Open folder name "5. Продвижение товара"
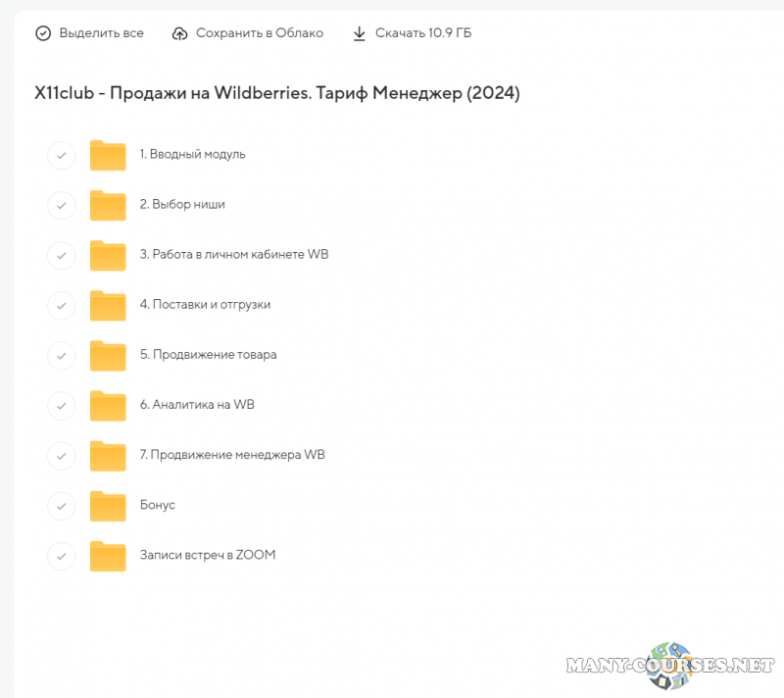The image size is (784, 698). pos(208,354)
